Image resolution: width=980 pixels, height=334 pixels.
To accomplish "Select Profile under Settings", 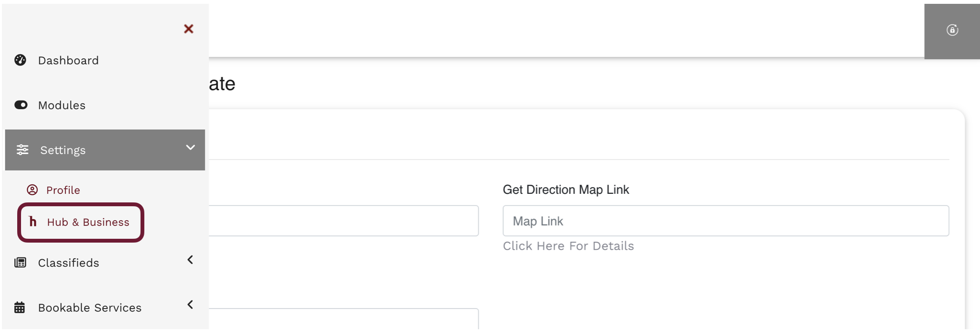I will [x=63, y=190].
